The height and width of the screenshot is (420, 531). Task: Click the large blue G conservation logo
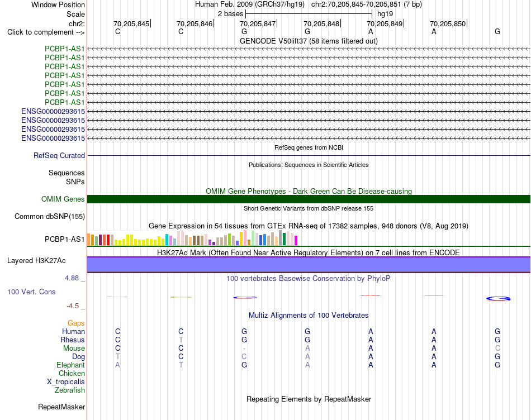(x=498, y=298)
